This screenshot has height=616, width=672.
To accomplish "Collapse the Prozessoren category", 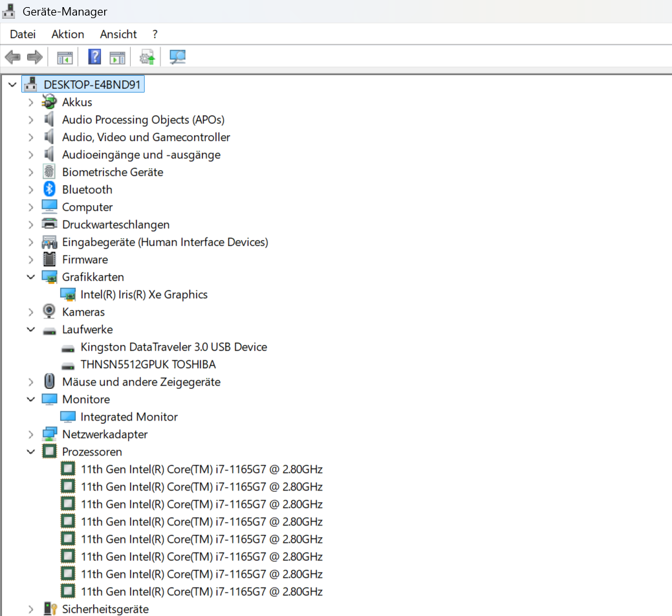I will 31,452.
